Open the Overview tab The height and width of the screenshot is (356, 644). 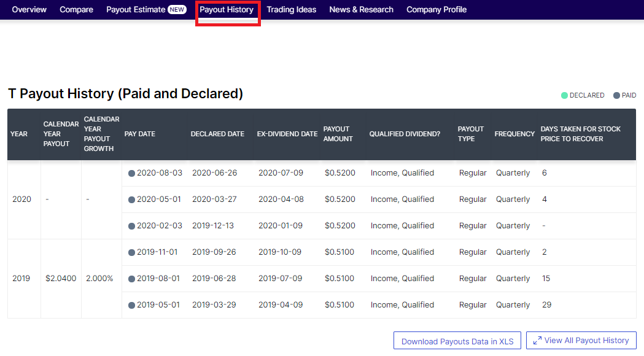[29, 9]
